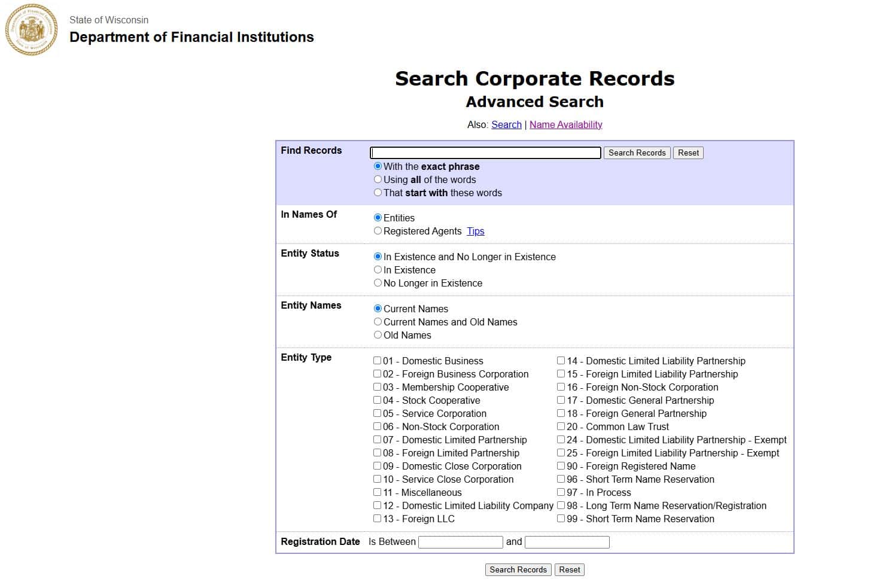Tick 20 - Common Law Trust checkbox

tap(561, 426)
